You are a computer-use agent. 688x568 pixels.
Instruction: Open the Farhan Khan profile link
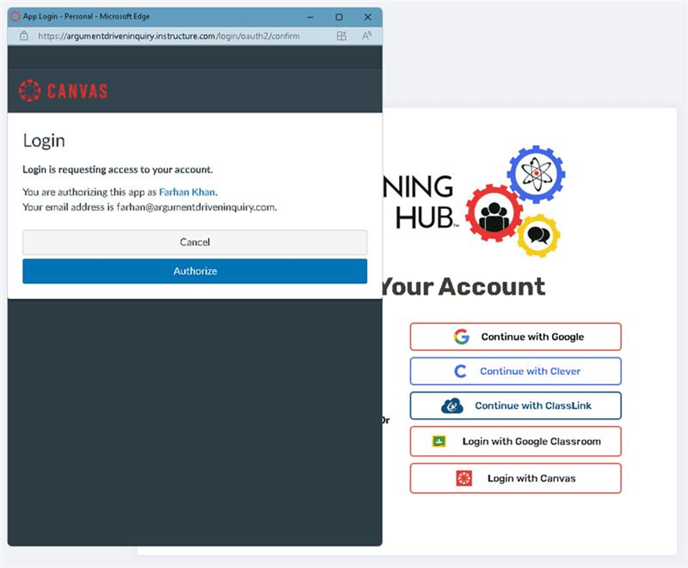pyautogui.click(x=187, y=192)
